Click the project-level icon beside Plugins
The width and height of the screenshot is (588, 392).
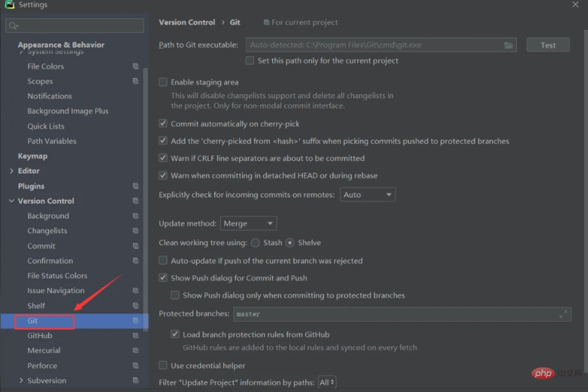coord(136,186)
